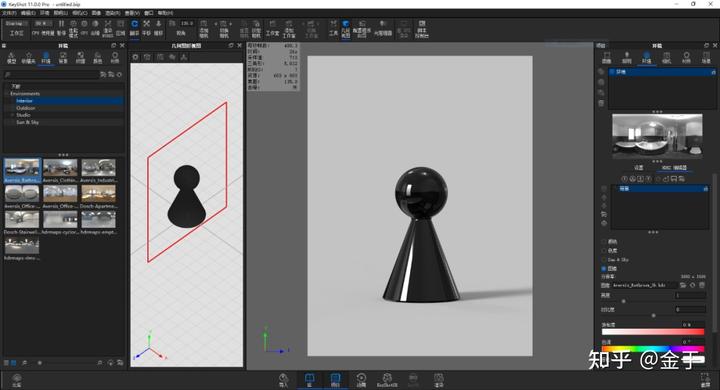Select the Tumble (翻滚) camera tool
720x390 pixels.
coord(135,28)
